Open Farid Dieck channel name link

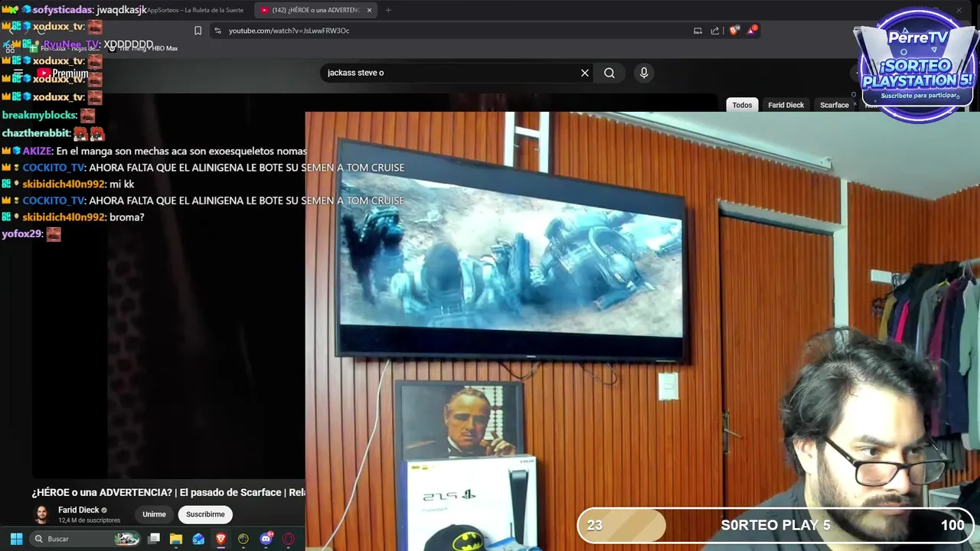(79, 510)
